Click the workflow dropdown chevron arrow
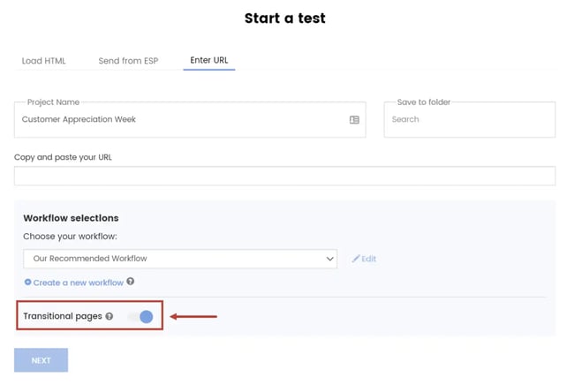 [329, 259]
